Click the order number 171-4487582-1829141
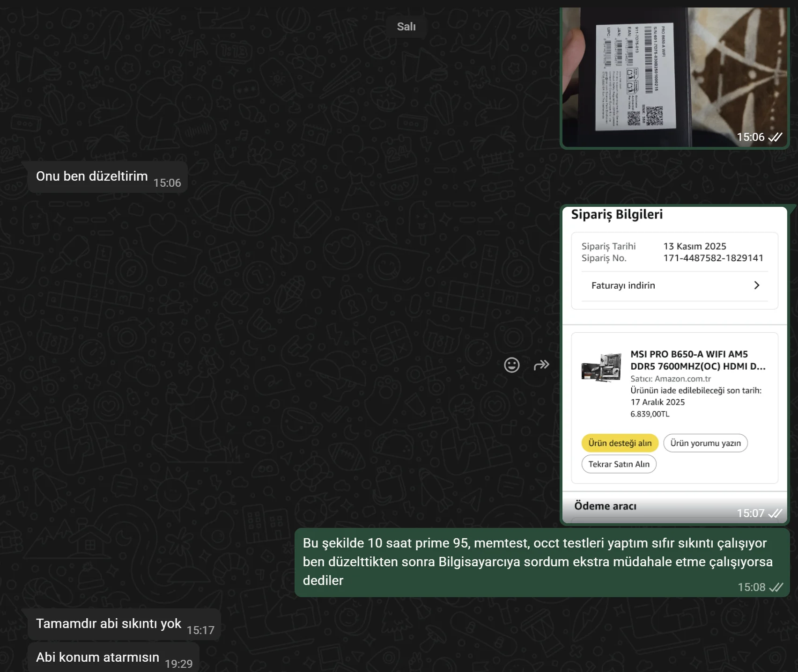 (713, 258)
